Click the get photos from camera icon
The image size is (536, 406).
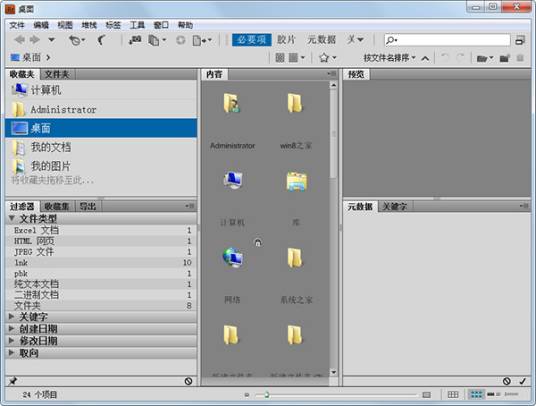click(135, 40)
